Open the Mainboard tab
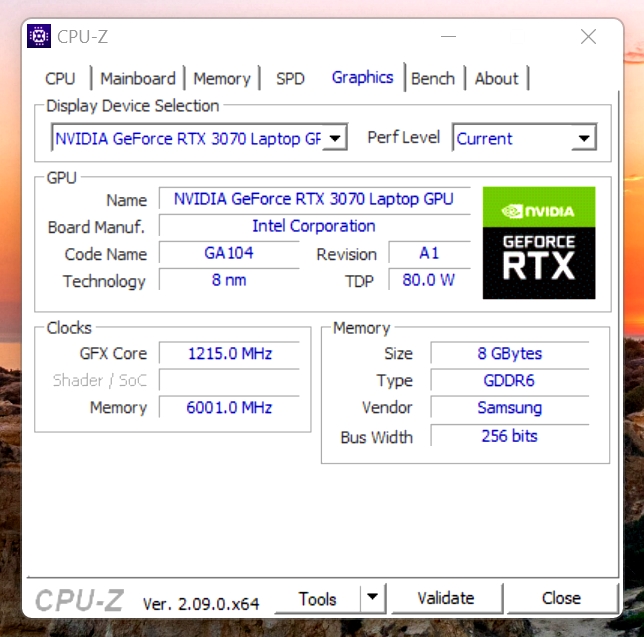This screenshot has width=644, height=637. click(x=138, y=78)
